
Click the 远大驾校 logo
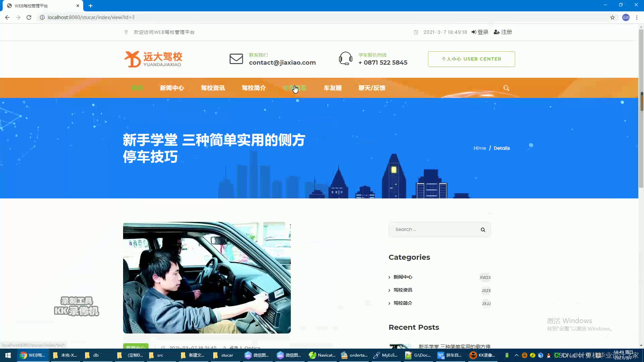click(153, 59)
